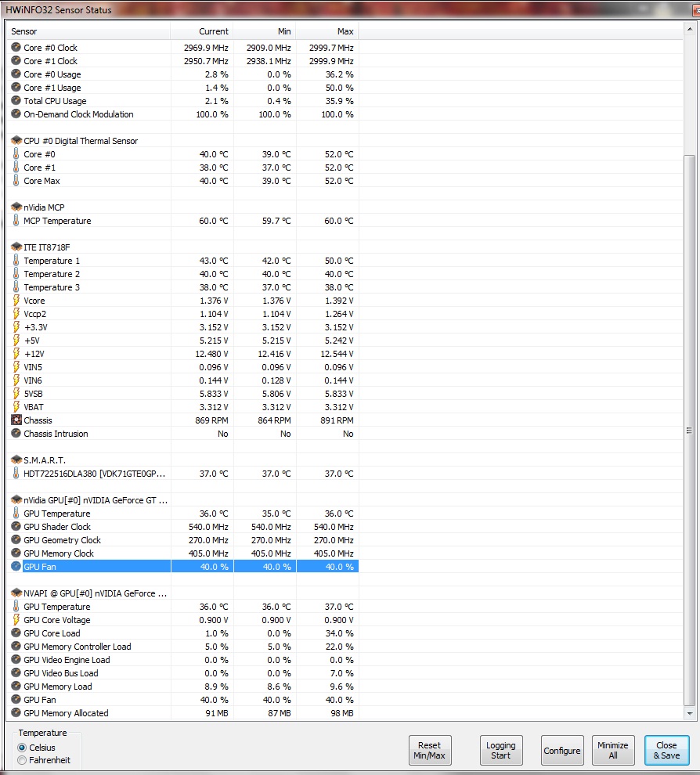
Task: Click the Close & Save button
Action: coord(667,750)
